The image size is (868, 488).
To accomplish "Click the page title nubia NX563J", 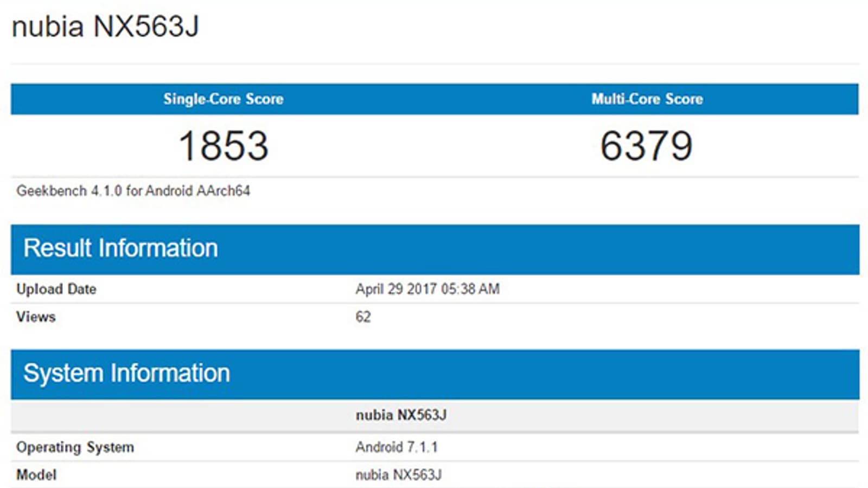I will [x=105, y=27].
